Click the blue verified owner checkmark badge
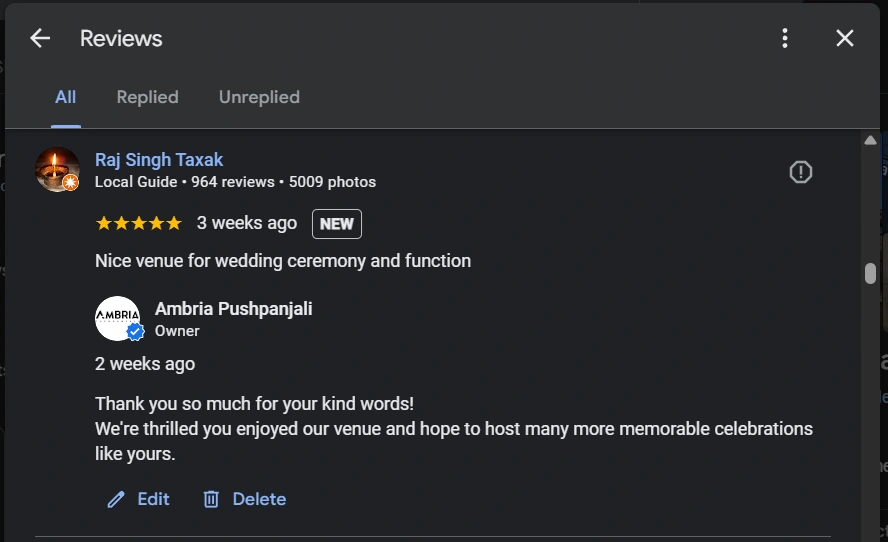The height and width of the screenshot is (542, 888). pyautogui.click(x=135, y=332)
